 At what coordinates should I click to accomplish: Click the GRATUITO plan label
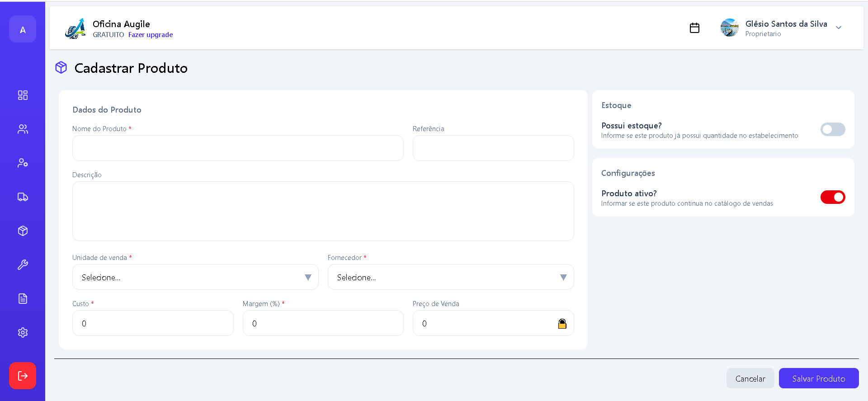pyautogui.click(x=108, y=35)
